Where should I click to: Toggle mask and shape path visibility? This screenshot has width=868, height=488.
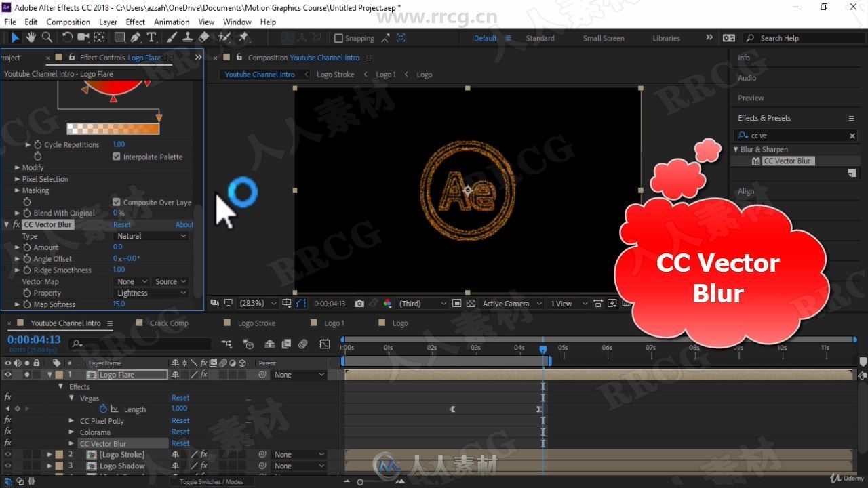(x=301, y=304)
